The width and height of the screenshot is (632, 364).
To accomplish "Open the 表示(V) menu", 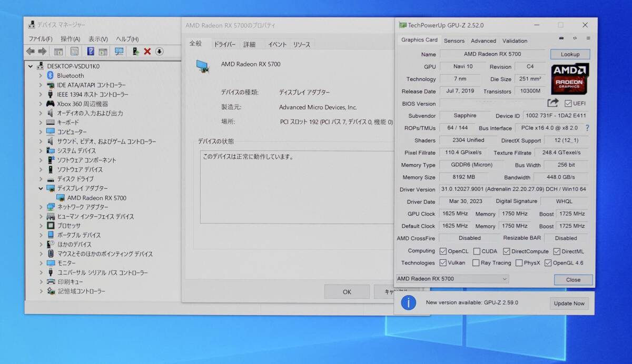I will pyautogui.click(x=98, y=39).
